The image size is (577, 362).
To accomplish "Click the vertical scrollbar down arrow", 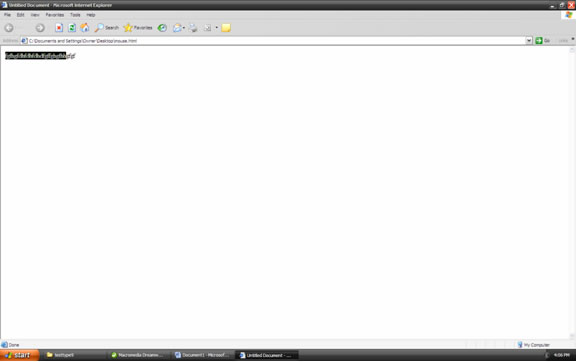I will point(572,336).
